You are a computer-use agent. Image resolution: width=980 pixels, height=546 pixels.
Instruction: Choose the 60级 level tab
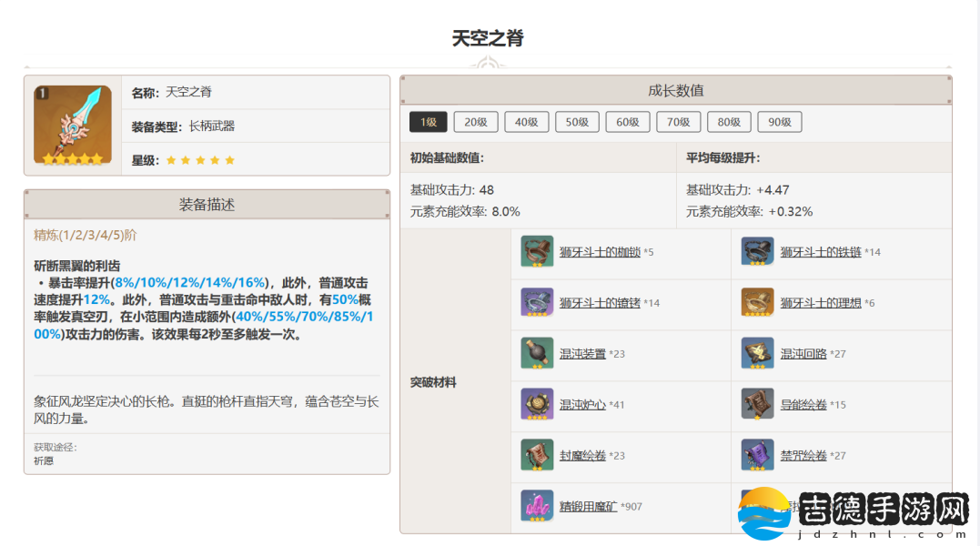pyautogui.click(x=628, y=122)
